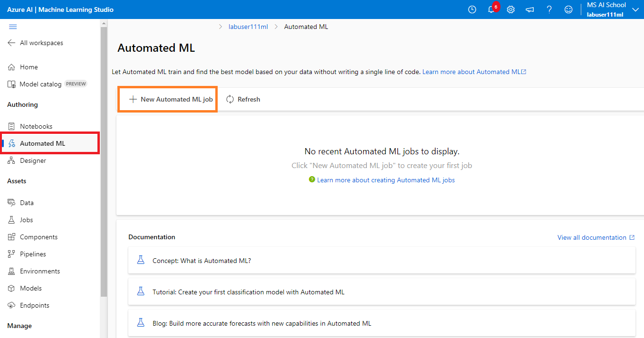The image size is (644, 338).
Task: Open Jobs under Assets
Action: (x=26, y=220)
